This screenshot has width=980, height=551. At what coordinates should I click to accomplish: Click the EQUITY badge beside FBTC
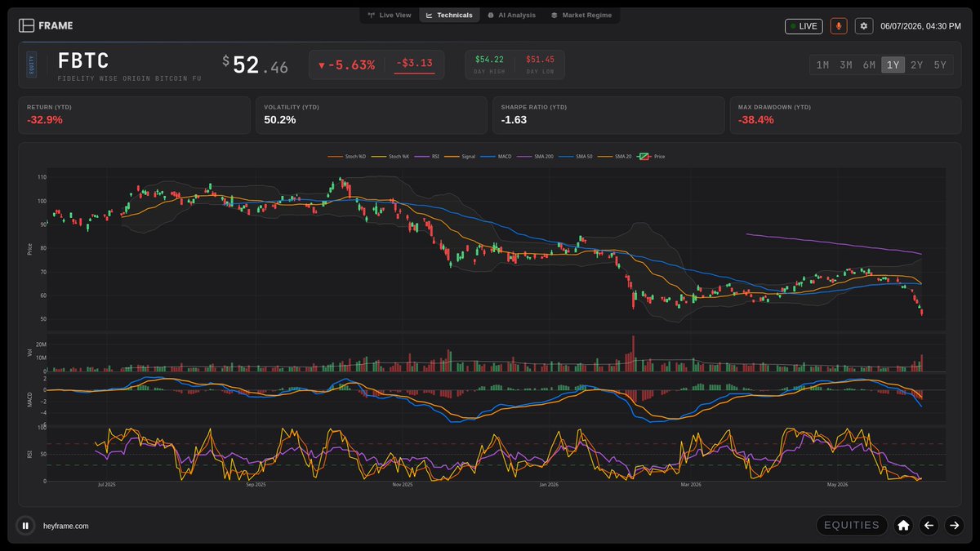[x=32, y=64]
